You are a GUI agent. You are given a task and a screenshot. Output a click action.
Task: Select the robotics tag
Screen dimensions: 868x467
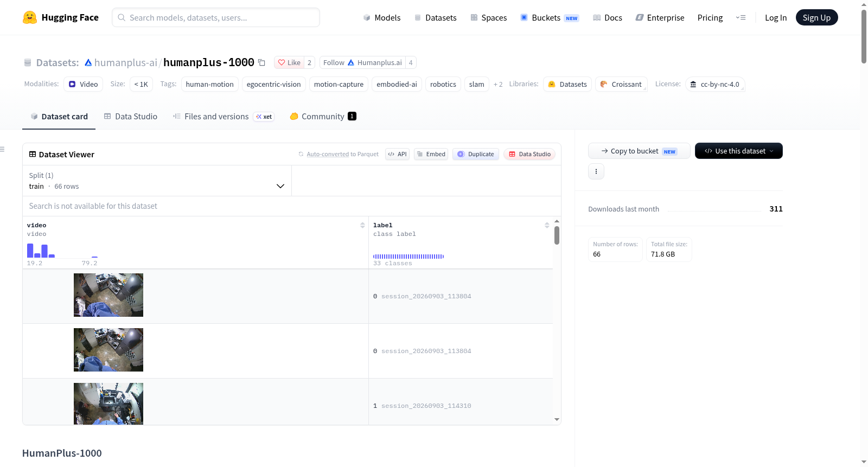[443, 84]
